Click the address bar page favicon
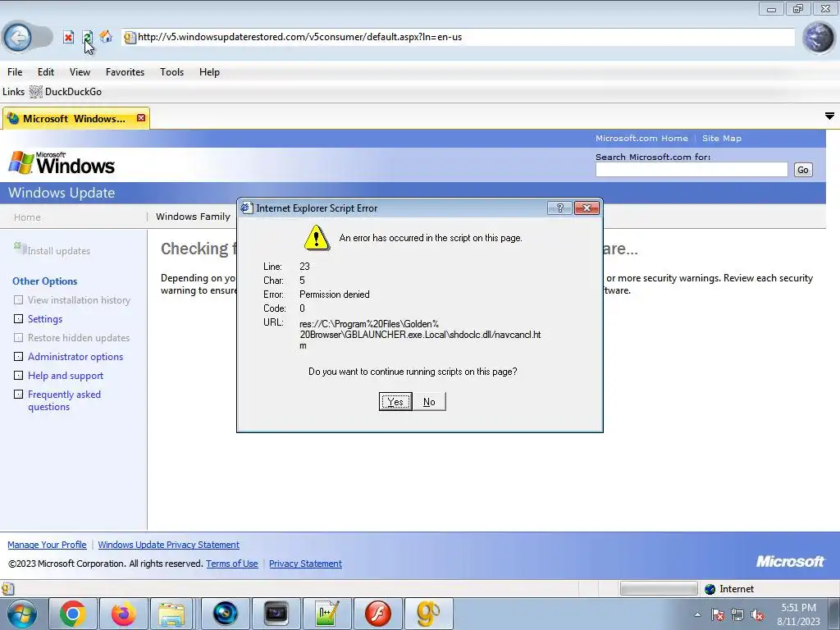This screenshot has height=630, width=840. 129,37
